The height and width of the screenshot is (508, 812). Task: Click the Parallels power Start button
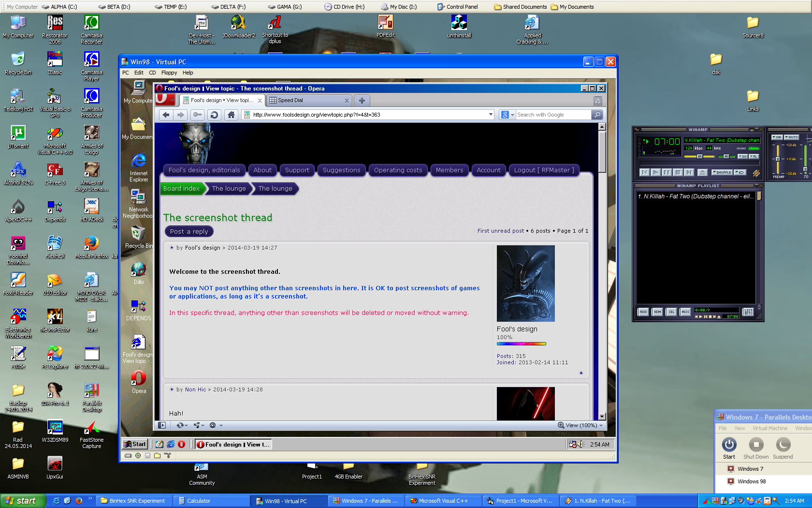tap(729, 448)
